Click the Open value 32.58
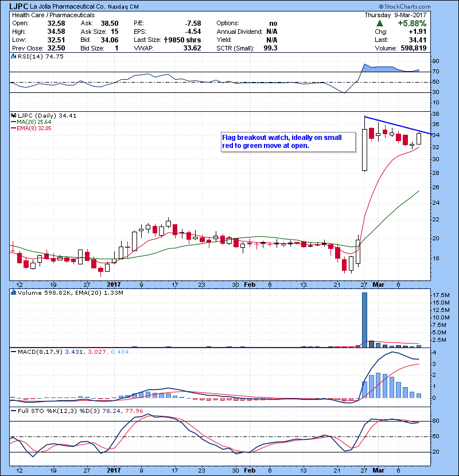Screen dimensions: 459x476 pos(56,24)
